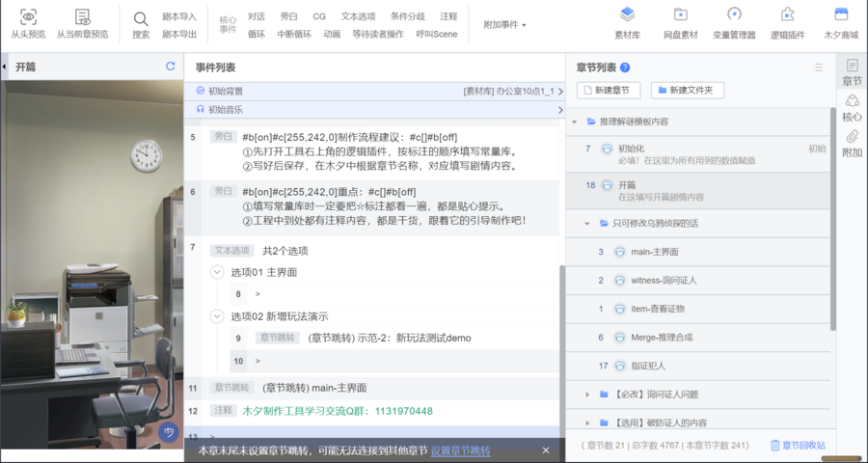Open the 逻辑插件 logic plugin

click(x=787, y=15)
